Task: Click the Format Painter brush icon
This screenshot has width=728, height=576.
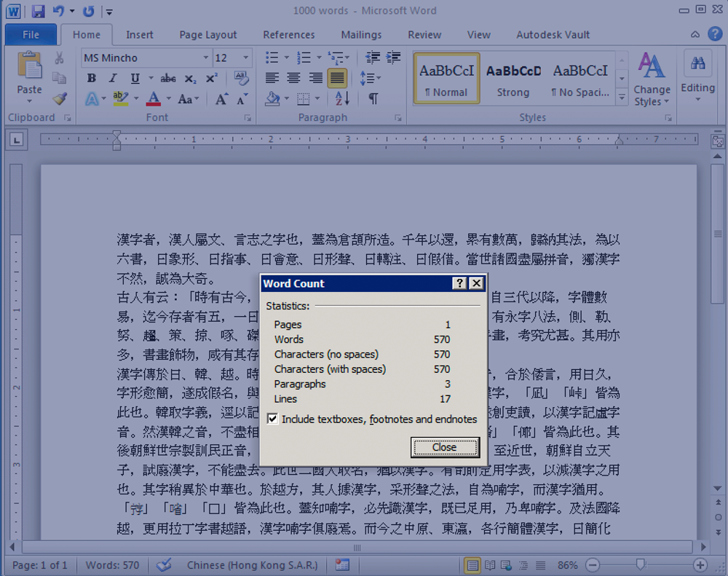Action: pyautogui.click(x=60, y=98)
